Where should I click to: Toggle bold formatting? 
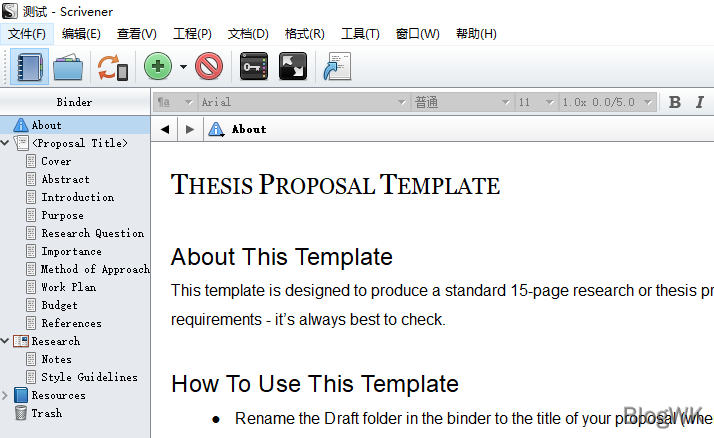click(x=675, y=102)
